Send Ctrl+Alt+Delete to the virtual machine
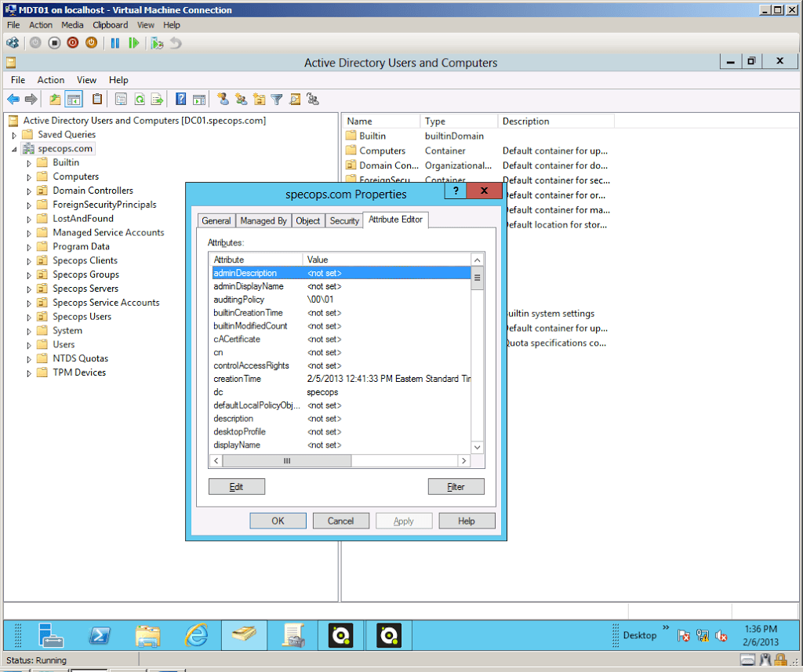This screenshot has width=803, height=672. point(13,43)
